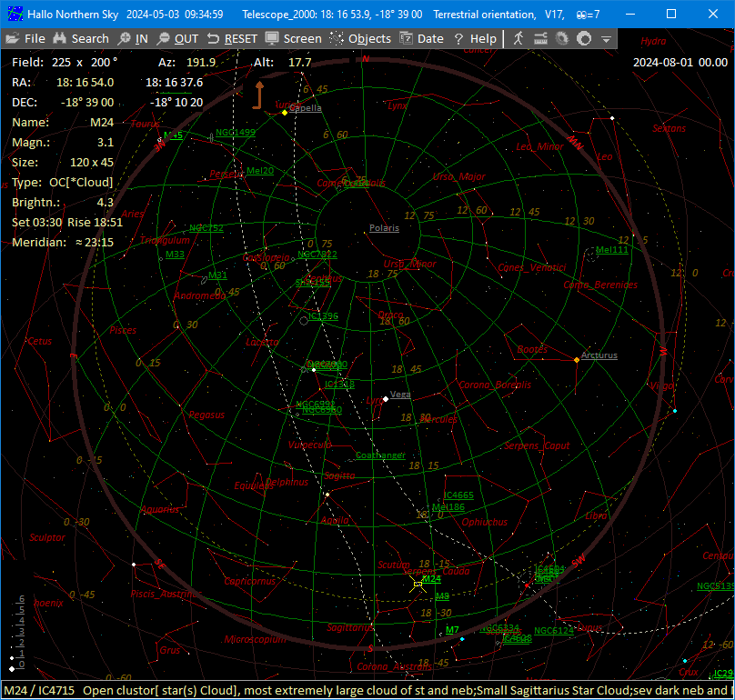Click the Pegasus constellation label
The height and width of the screenshot is (700, 735).
click(206, 415)
